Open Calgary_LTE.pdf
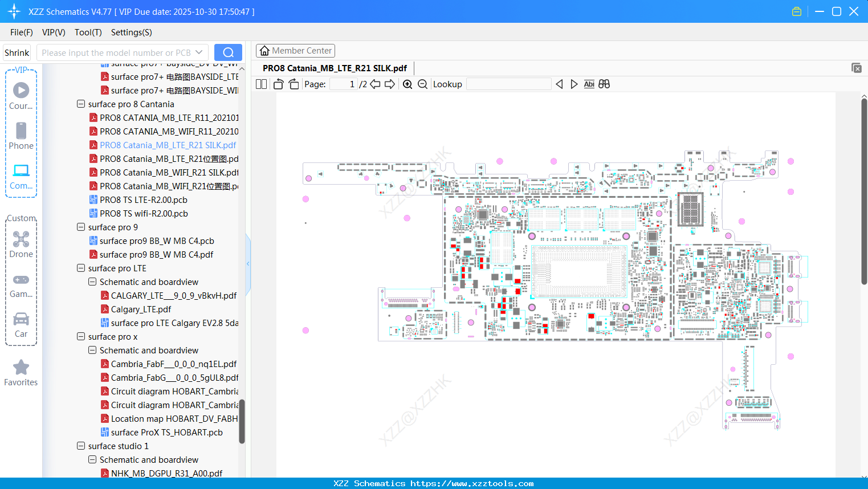Image resolution: width=868 pixels, height=489 pixels. 136,309
